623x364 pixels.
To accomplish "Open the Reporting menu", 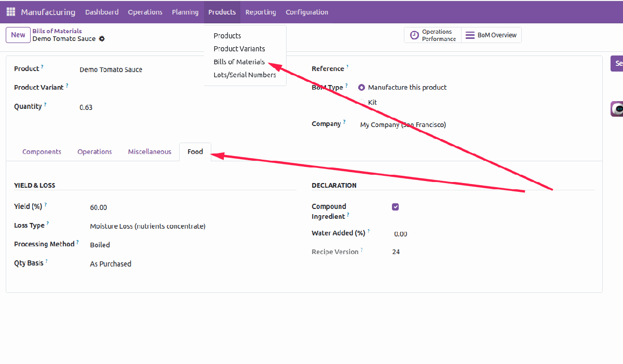I will pos(261,12).
